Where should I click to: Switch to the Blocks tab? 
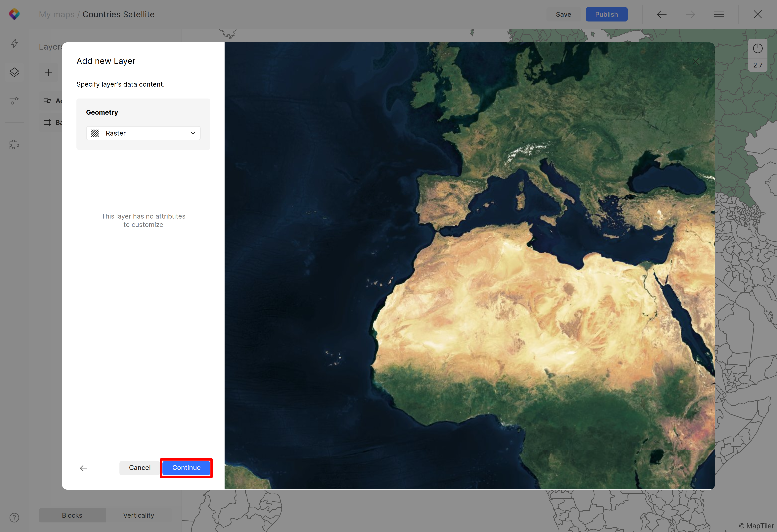click(72, 515)
